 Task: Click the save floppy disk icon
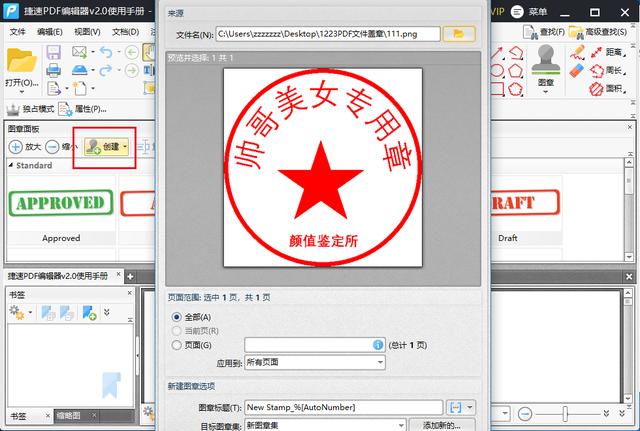pyautogui.click(x=55, y=52)
